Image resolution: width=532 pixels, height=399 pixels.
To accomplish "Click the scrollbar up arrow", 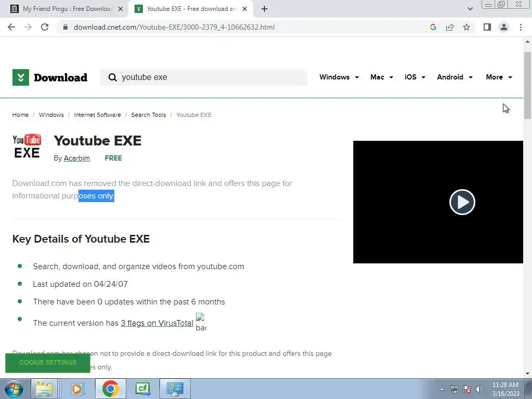I will click(x=527, y=42).
